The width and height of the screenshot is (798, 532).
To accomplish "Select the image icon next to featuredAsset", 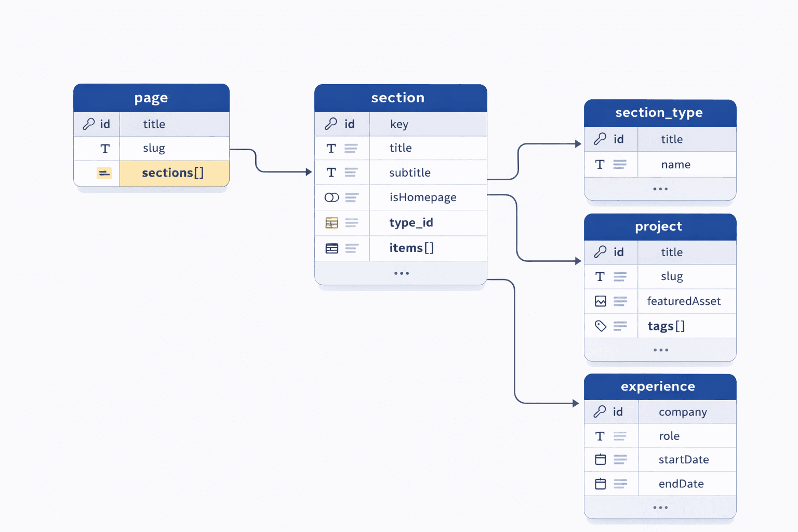I will pyautogui.click(x=601, y=301).
